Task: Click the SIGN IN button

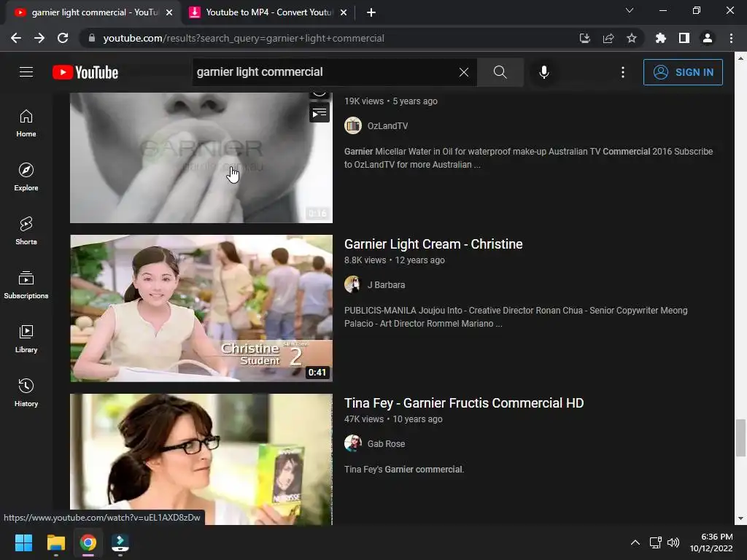Action: pos(683,72)
